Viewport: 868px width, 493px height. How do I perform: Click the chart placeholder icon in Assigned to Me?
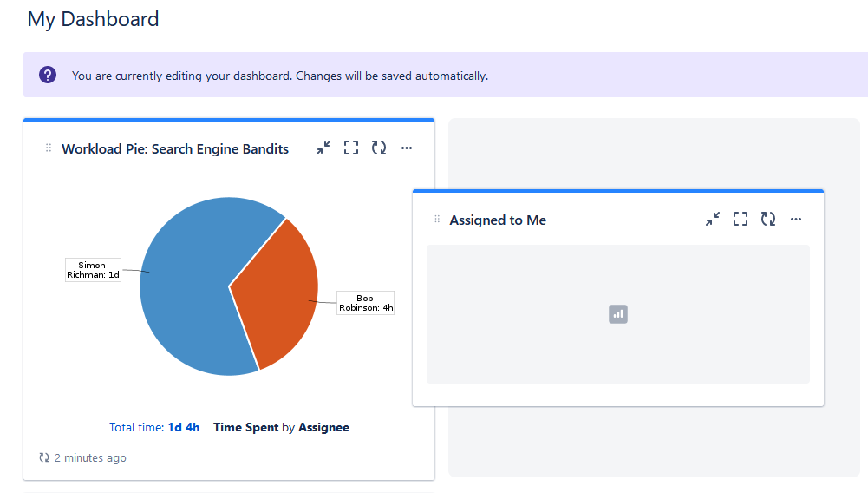(618, 314)
